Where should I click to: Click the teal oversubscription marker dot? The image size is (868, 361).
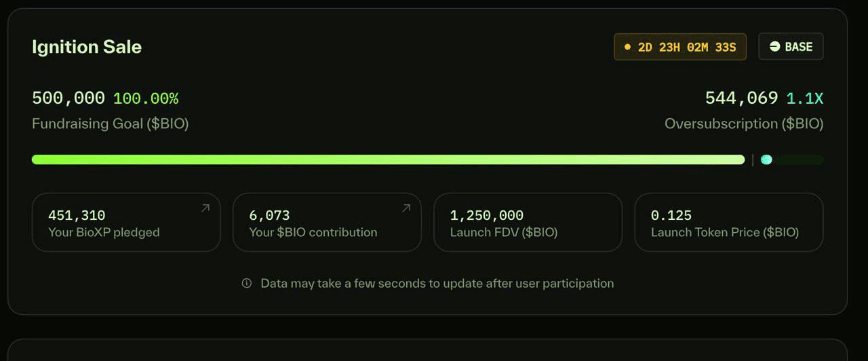[x=766, y=159]
